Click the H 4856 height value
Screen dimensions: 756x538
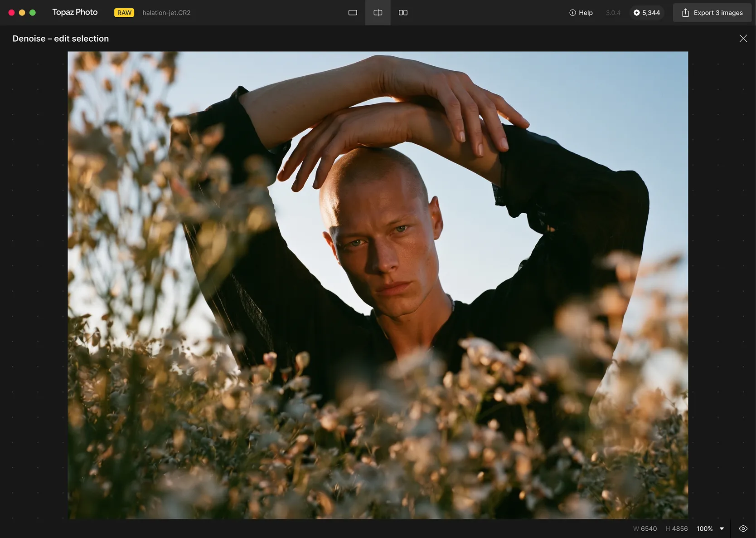tap(677, 528)
